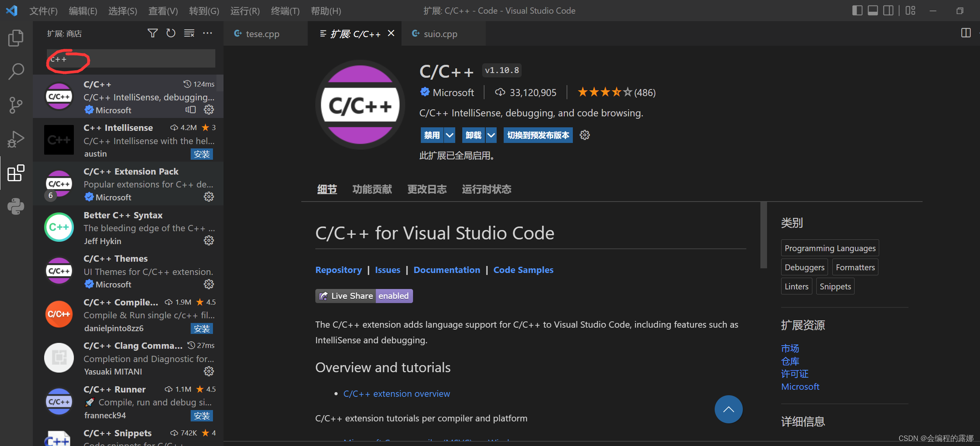Open the 市场 marketplace resource link

[x=790, y=348]
